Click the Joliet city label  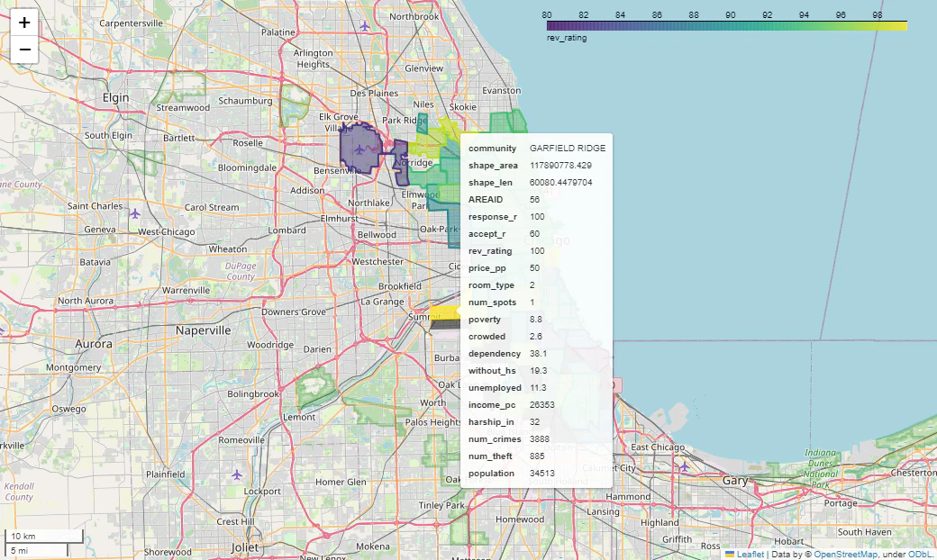click(x=245, y=546)
